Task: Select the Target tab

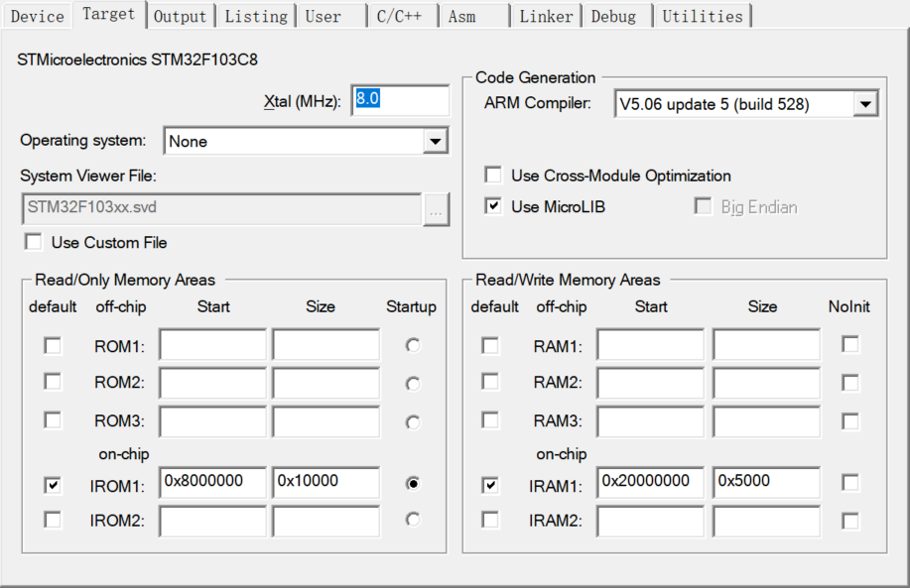Action: tap(109, 15)
